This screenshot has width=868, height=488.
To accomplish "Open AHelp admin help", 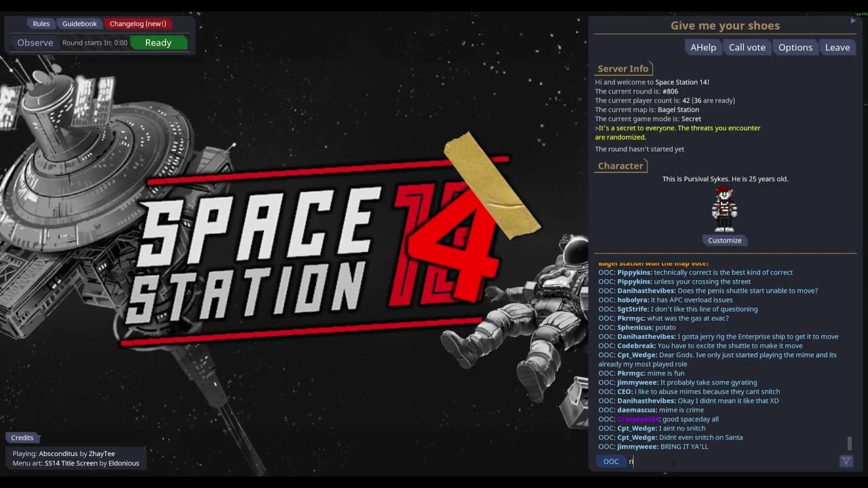I will pyautogui.click(x=703, y=47).
